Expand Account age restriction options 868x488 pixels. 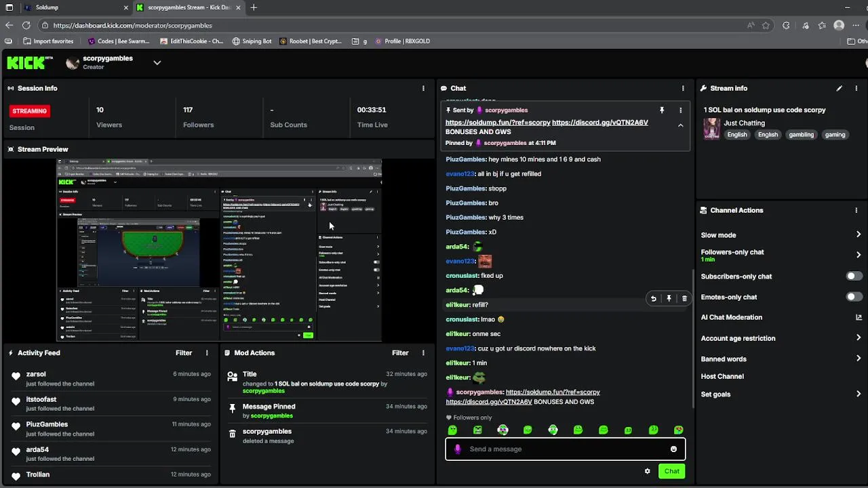click(x=859, y=338)
